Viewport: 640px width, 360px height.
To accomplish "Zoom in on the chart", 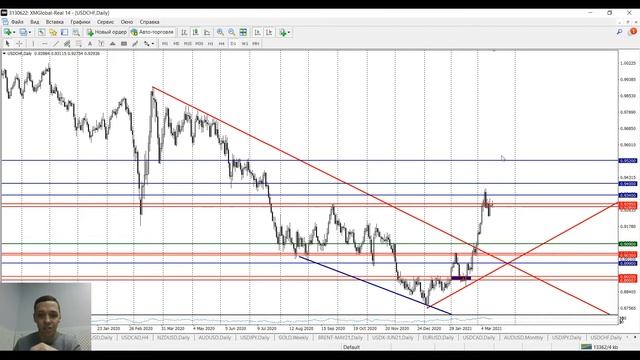I will (x=220, y=32).
